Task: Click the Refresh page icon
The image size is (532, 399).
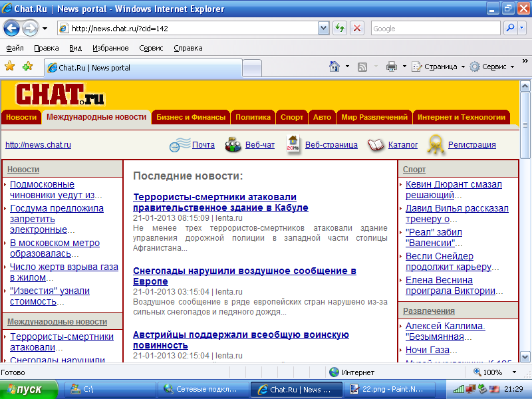Action: click(340, 28)
